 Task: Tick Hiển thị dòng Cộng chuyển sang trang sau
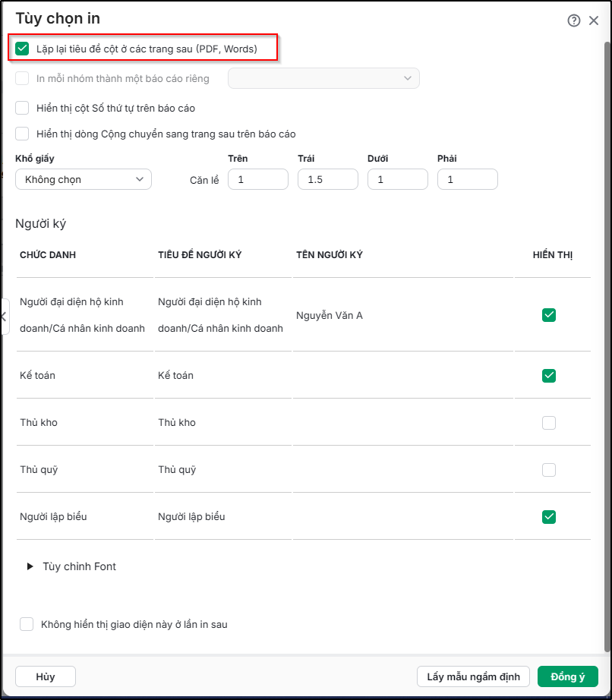click(22, 134)
